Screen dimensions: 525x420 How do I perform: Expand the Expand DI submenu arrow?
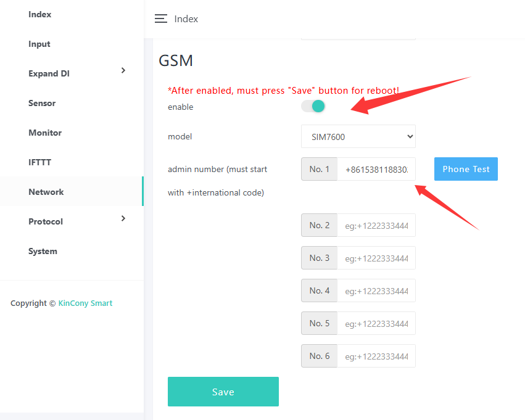123,71
